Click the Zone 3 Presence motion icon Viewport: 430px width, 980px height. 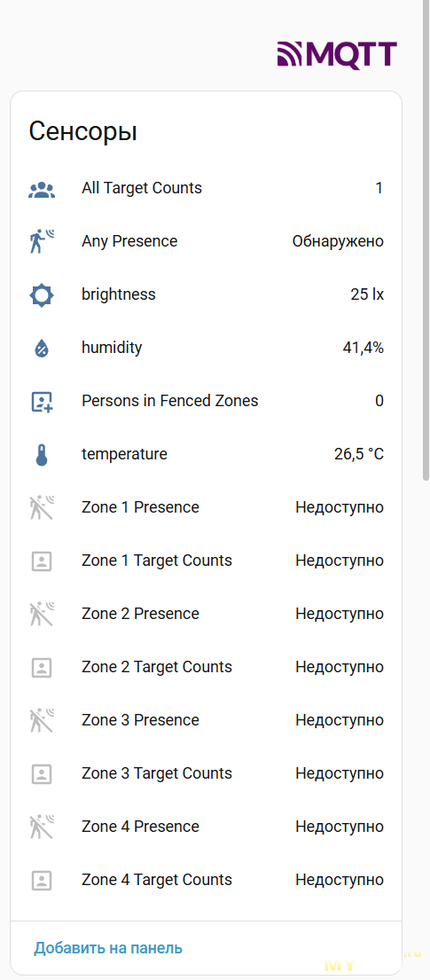point(42,720)
